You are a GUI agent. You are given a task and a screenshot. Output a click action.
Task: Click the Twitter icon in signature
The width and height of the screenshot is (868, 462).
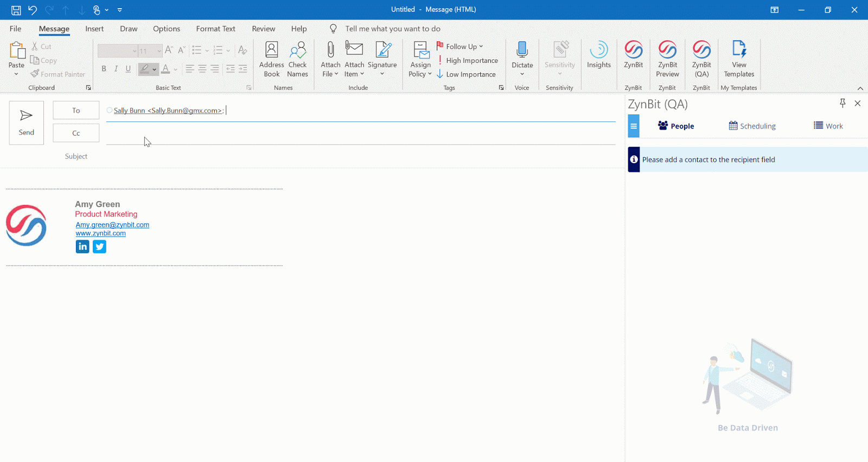[99, 247]
